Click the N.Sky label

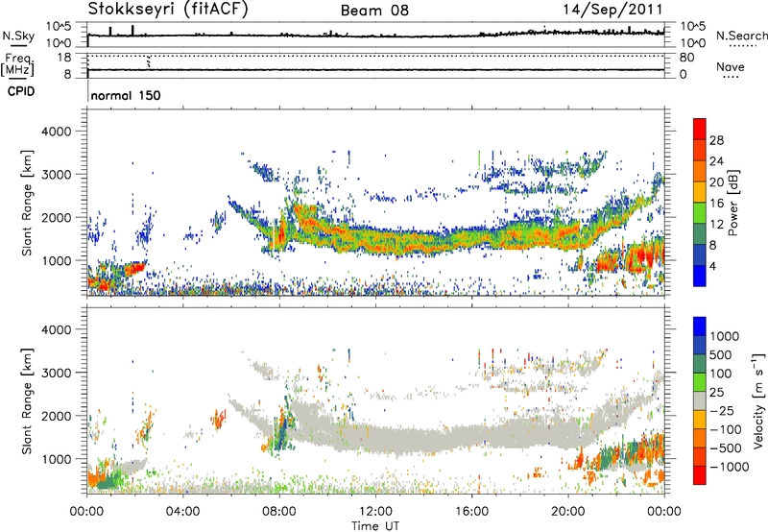pos(18,36)
